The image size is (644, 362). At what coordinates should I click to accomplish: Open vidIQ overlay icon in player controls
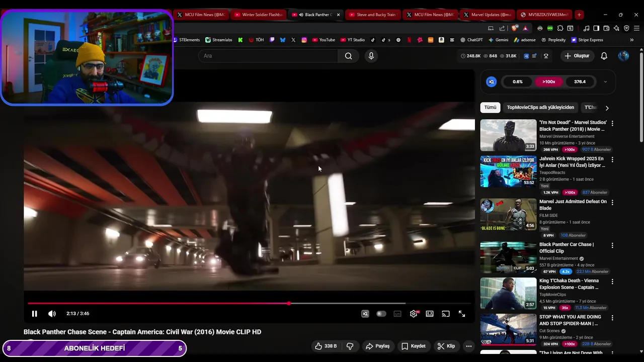[x=365, y=314]
